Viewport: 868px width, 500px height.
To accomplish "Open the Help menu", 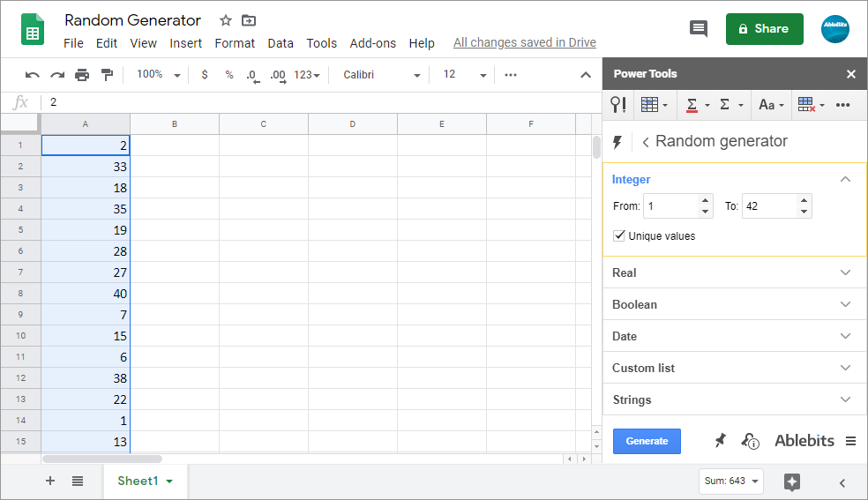I will point(422,43).
